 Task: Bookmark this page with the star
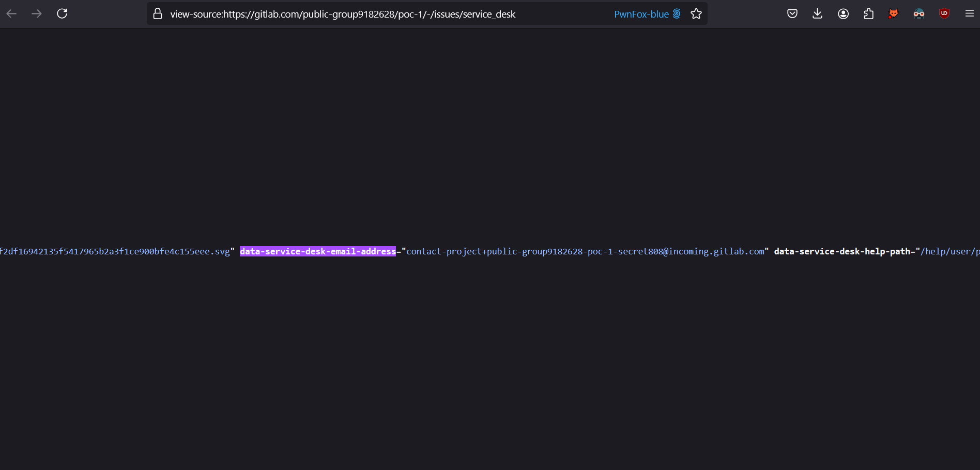click(x=696, y=14)
